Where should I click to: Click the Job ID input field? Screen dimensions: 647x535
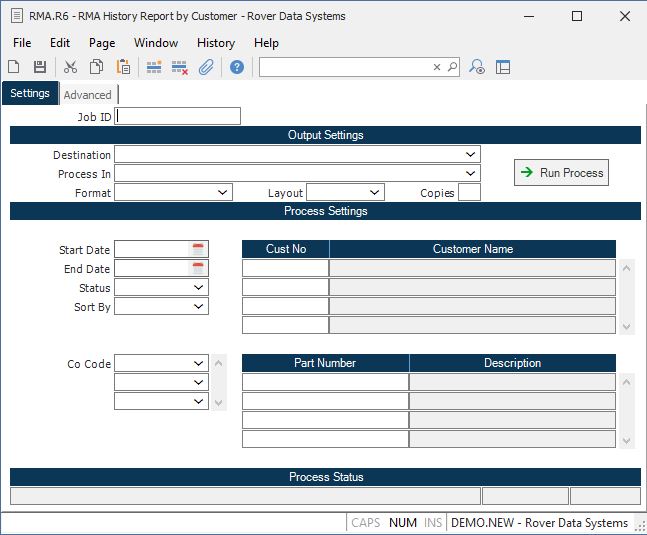tap(178, 116)
